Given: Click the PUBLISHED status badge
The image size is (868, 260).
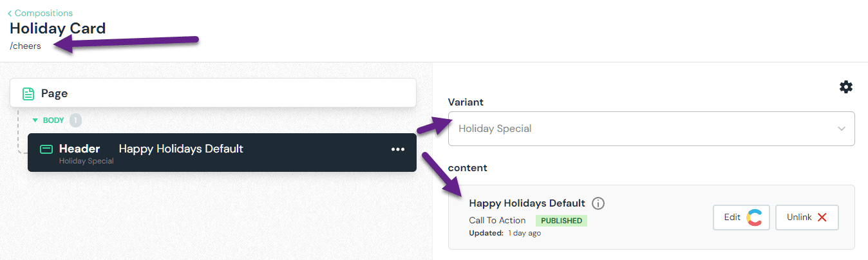Looking at the screenshot, I should [561, 221].
